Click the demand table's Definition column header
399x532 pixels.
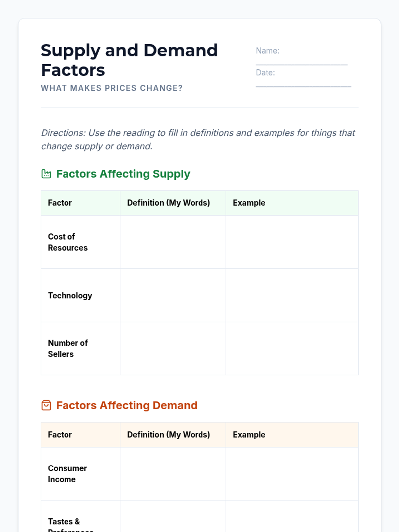pos(168,435)
